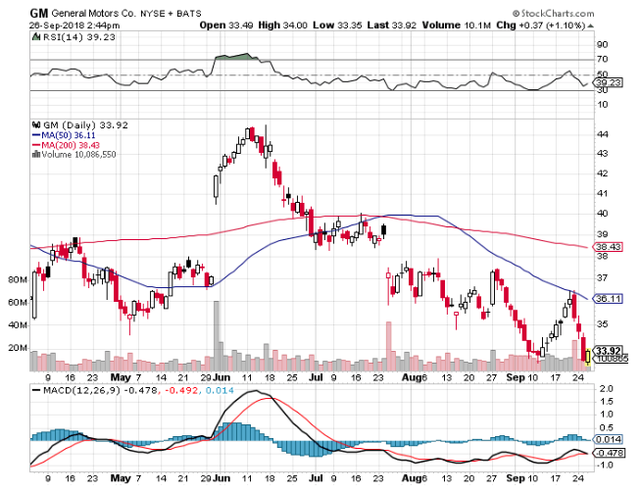Click the Open 33.49 value

pos(227,25)
